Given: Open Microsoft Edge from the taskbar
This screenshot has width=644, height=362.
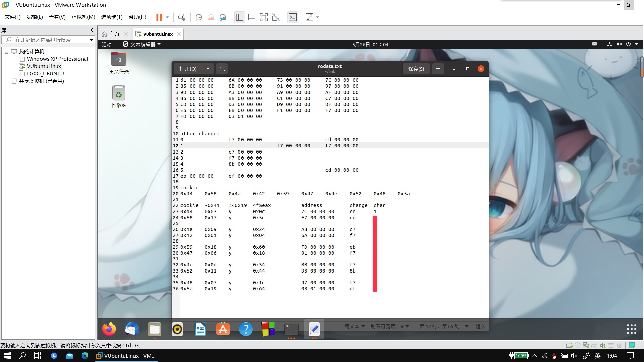Looking at the screenshot, I should coord(85,356).
